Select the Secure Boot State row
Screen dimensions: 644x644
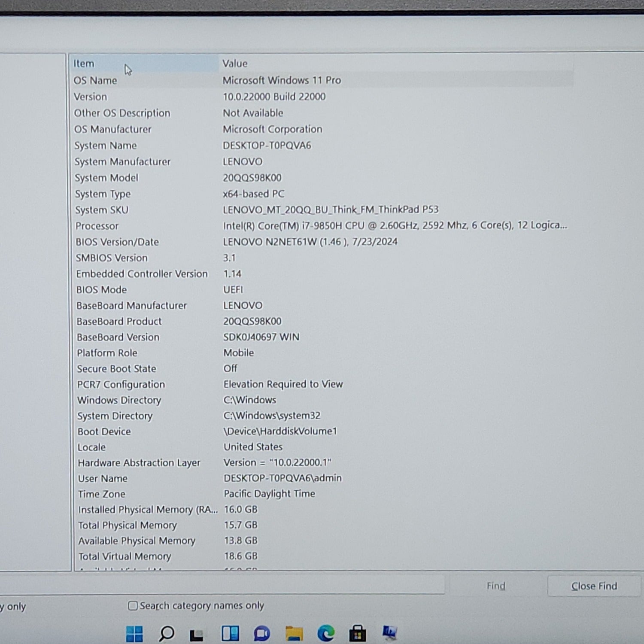116,369
